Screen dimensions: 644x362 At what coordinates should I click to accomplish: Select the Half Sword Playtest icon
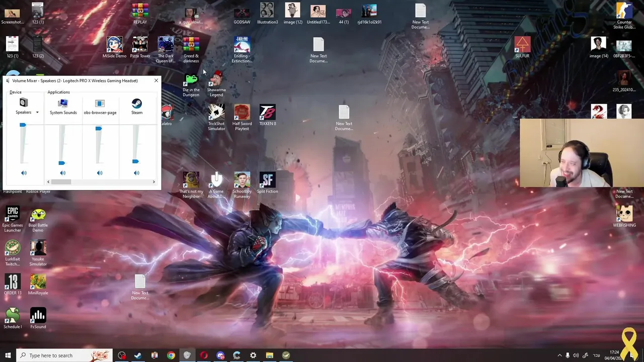tap(242, 118)
